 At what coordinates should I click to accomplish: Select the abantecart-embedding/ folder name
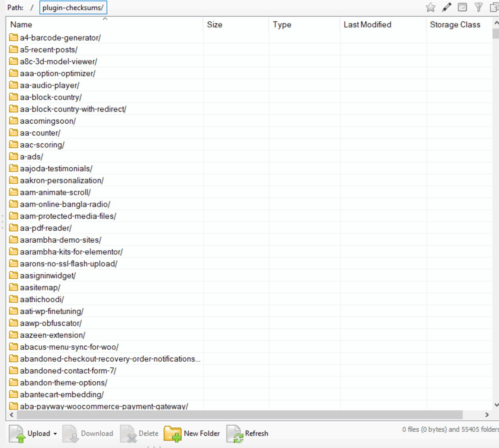62,394
